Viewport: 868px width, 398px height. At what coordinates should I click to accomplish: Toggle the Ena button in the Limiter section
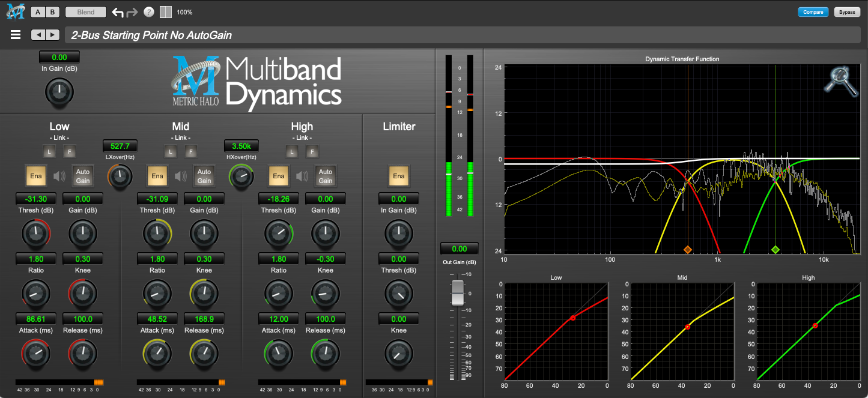[398, 175]
